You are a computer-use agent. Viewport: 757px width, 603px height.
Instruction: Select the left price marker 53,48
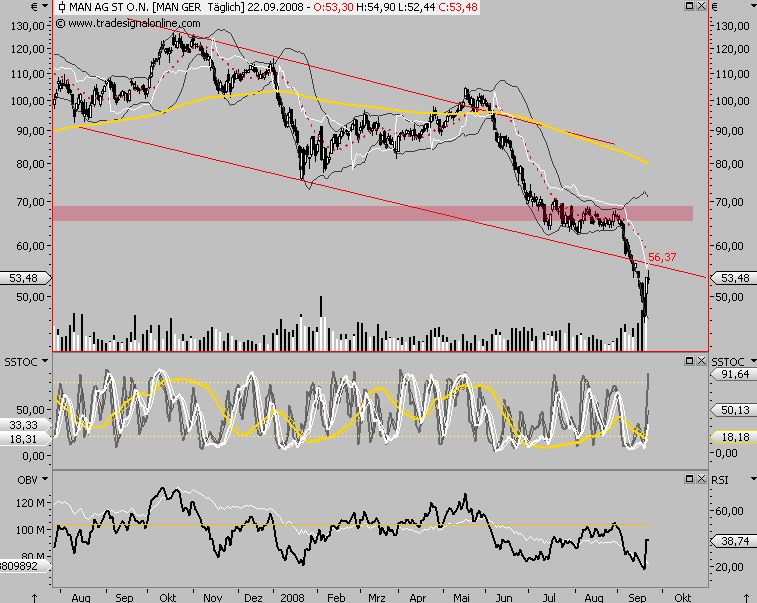click(x=25, y=278)
